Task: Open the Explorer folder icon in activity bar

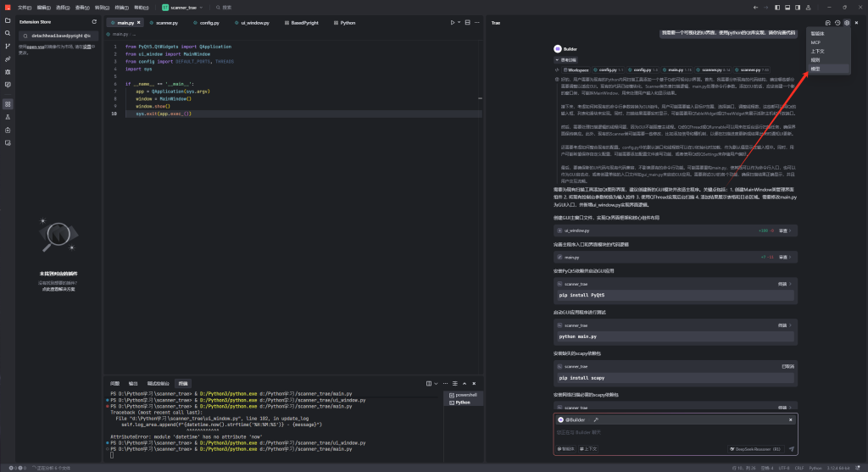Action: [x=8, y=20]
